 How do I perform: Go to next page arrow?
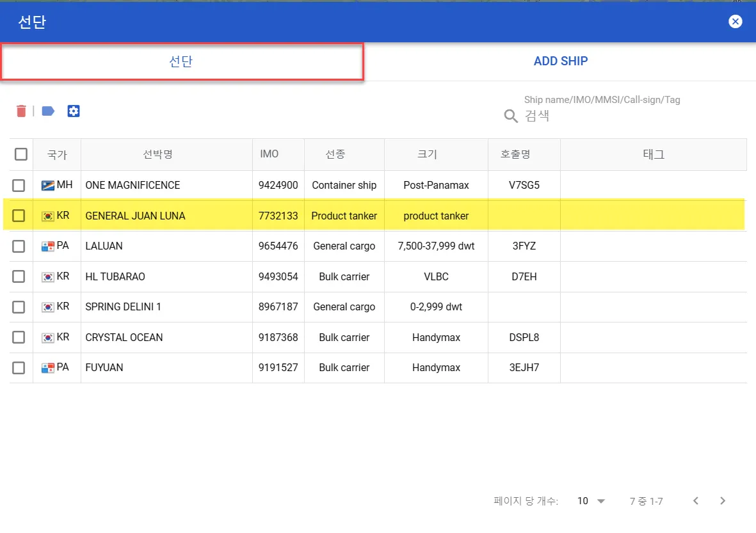[723, 501]
